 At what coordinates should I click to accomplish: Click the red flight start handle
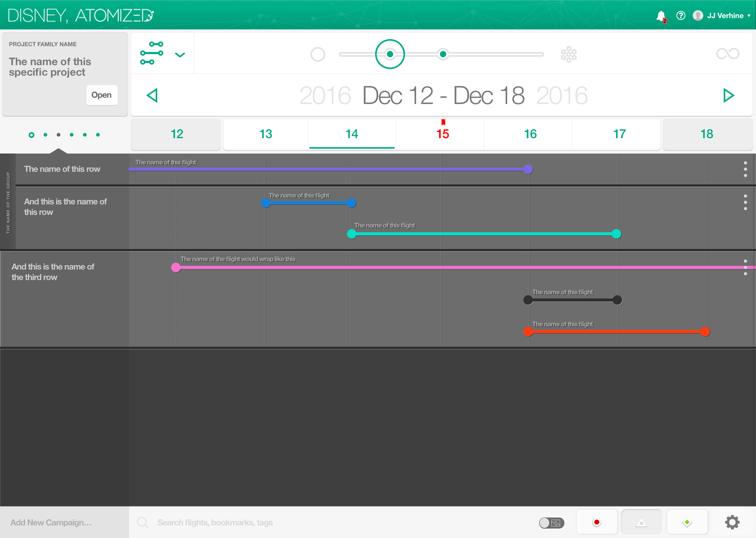pyautogui.click(x=528, y=332)
